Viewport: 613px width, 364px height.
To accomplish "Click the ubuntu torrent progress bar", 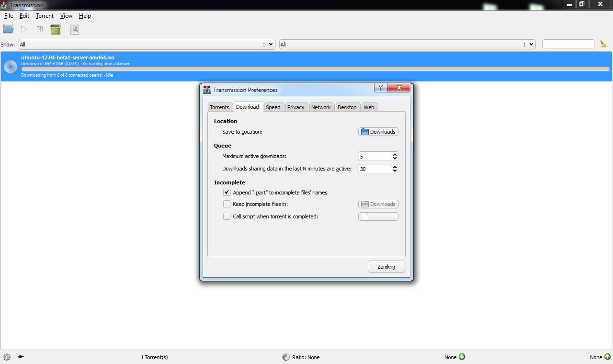I will click(x=315, y=69).
